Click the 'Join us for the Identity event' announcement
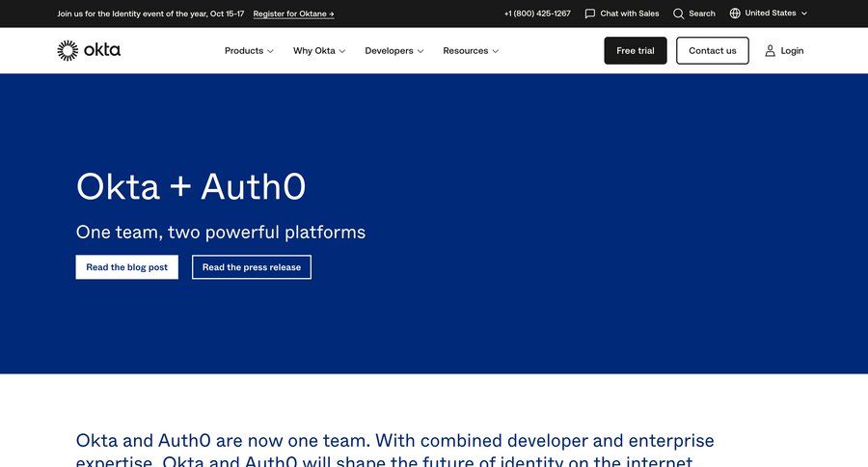 [150, 14]
